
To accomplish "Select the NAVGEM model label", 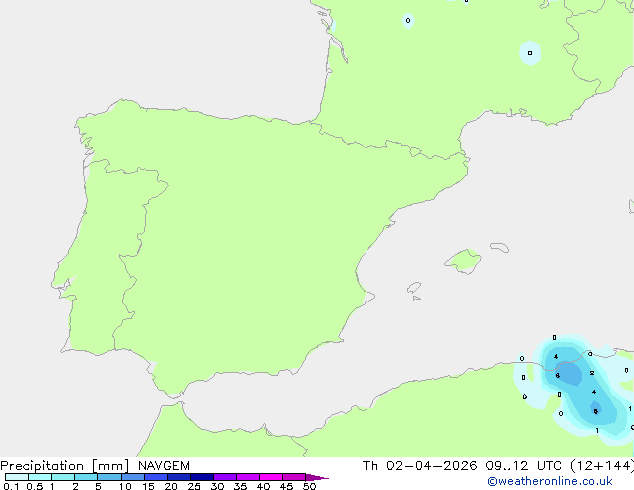I will [164, 466].
